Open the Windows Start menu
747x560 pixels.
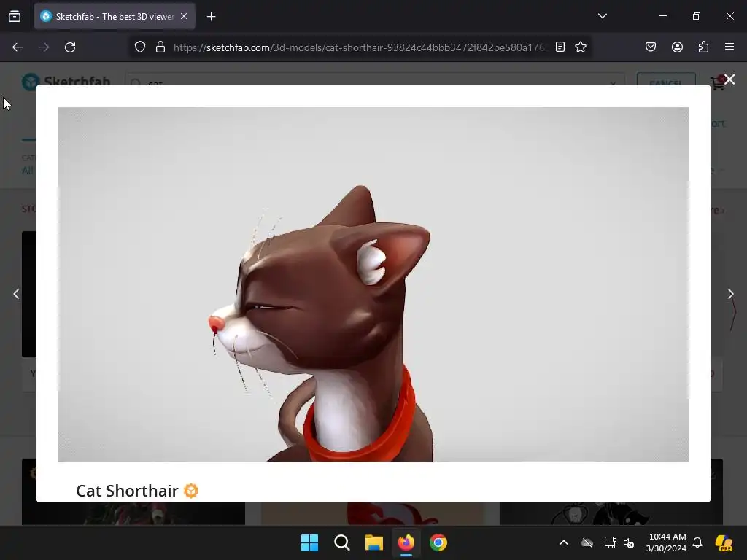[309, 542]
